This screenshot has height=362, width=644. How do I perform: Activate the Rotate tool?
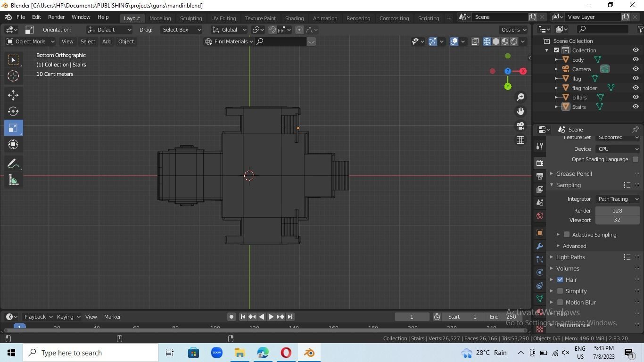click(x=13, y=111)
